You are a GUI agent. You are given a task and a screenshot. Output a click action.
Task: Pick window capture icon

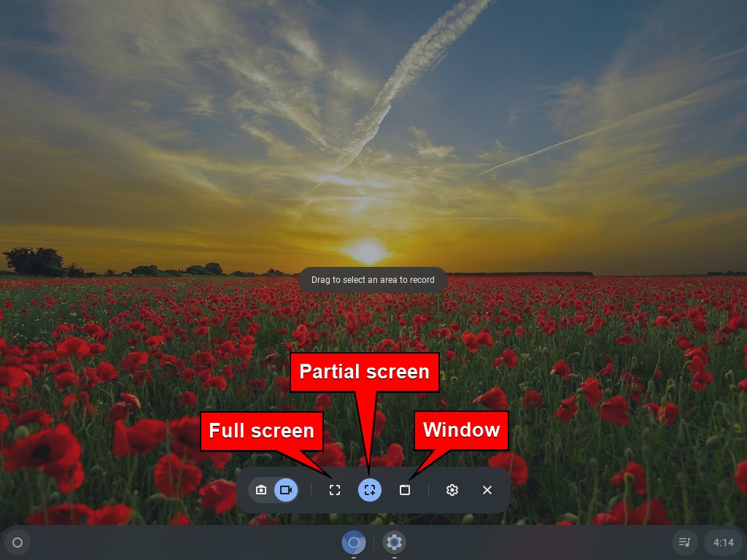click(x=404, y=490)
